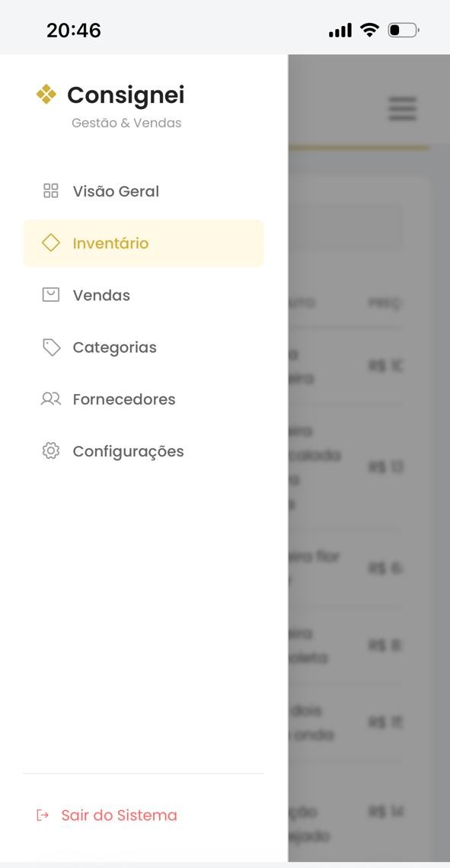Select the Visão Geral grid icon

coord(50,191)
